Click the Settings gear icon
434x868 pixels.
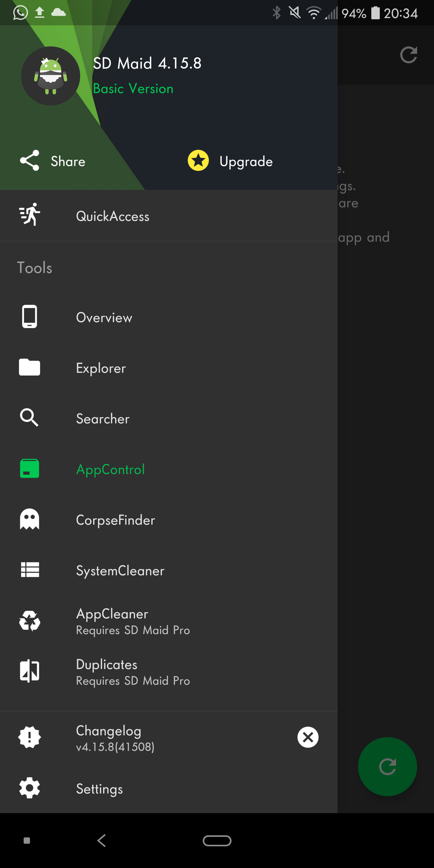click(30, 788)
